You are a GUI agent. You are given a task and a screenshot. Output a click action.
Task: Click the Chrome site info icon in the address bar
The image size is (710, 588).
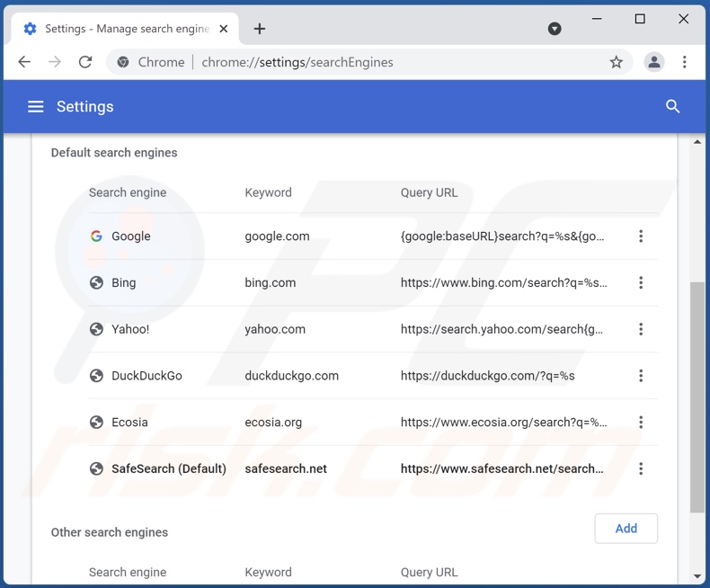pos(123,62)
